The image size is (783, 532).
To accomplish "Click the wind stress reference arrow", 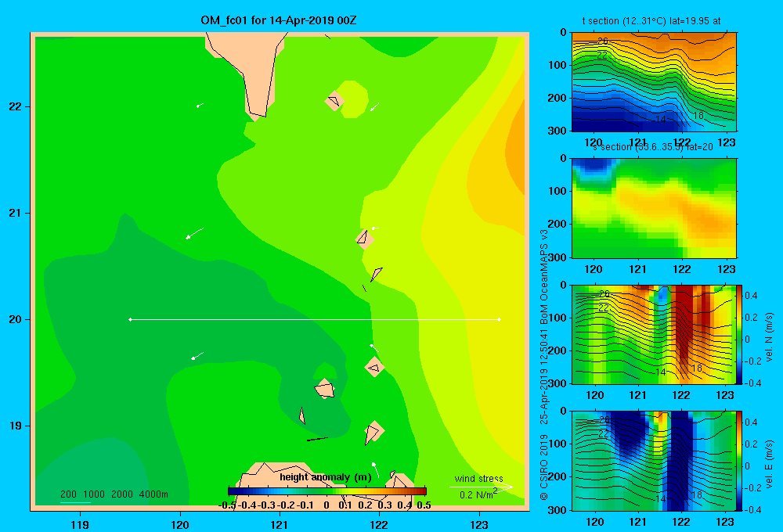I will tap(481, 487).
